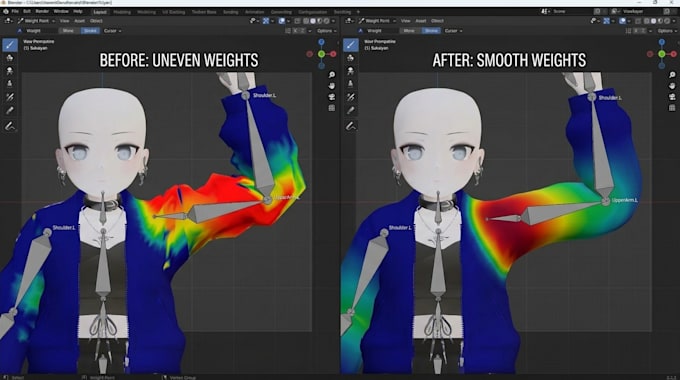Adjust the Weight slider in right tool settings
Screen dimensions: 680x380
pyautogui.click(x=381, y=31)
